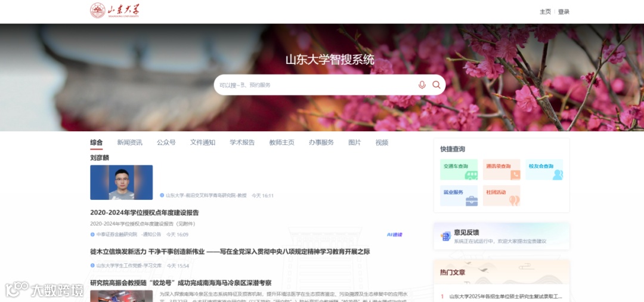Open 研究院高振会教授随"蛟龙号" article
This screenshot has height=302, width=644.
coord(181,283)
